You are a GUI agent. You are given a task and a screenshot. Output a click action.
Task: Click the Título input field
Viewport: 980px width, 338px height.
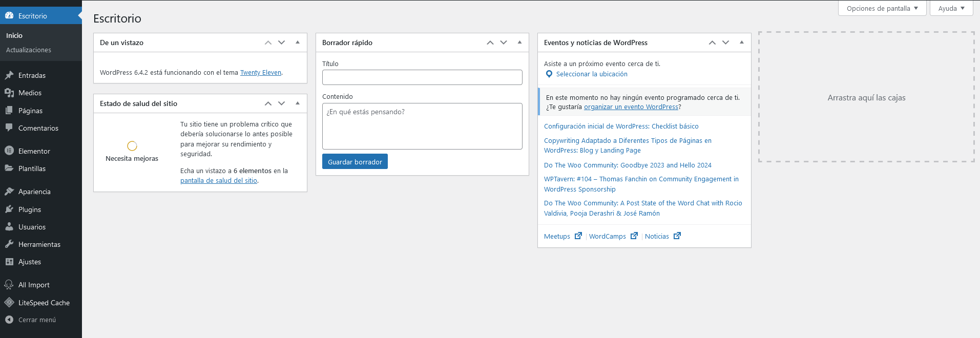point(422,77)
